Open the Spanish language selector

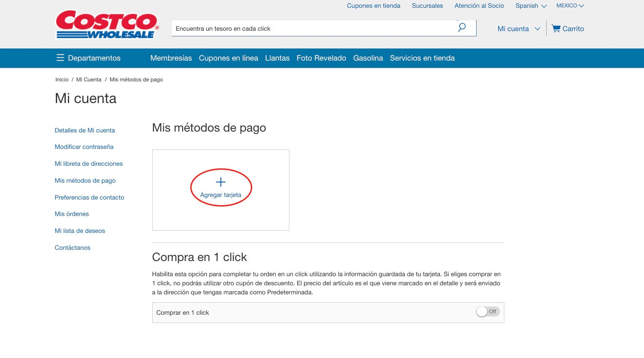pos(530,6)
